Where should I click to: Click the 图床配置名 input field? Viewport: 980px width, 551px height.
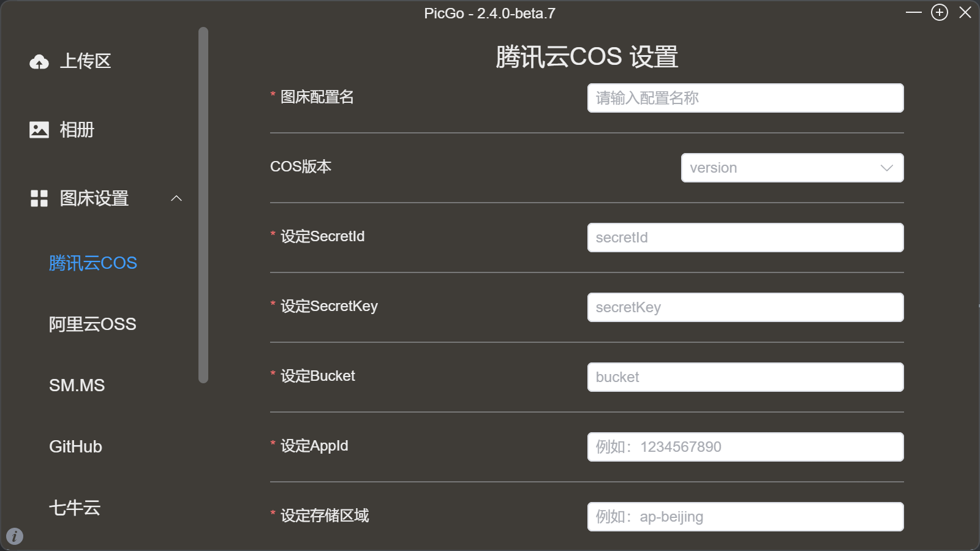click(745, 98)
